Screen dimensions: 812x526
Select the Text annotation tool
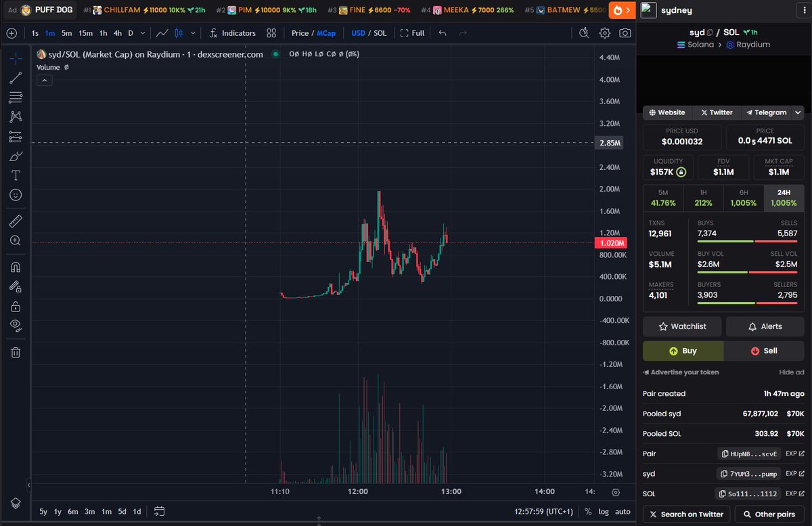pyautogui.click(x=15, y=175)
